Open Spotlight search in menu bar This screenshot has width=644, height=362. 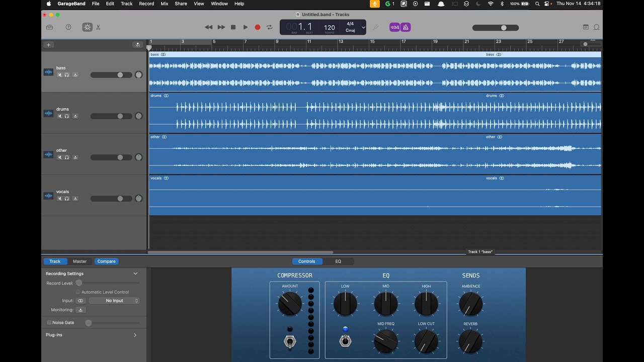coord(537,4)
